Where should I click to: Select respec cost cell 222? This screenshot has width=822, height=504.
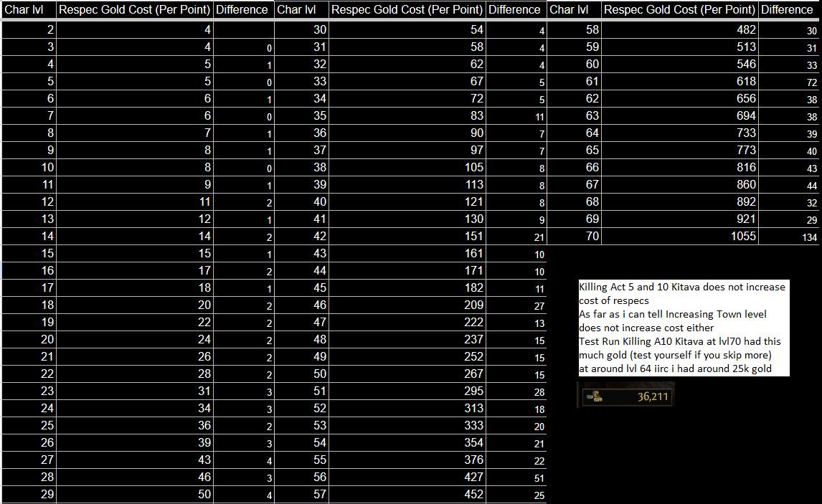coord(407,322)
